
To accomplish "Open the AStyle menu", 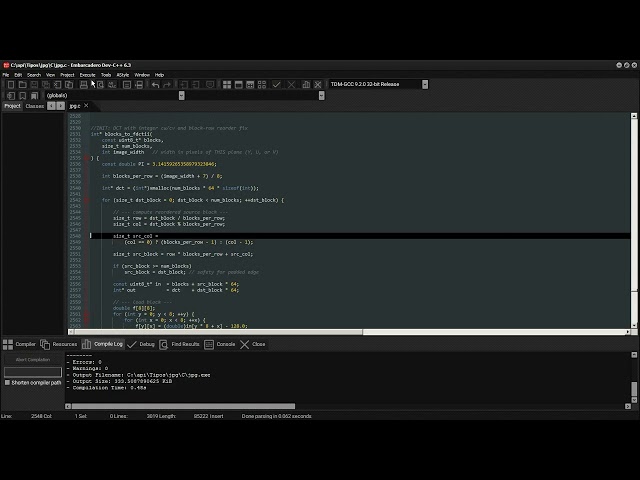I will tap(122, 74).
